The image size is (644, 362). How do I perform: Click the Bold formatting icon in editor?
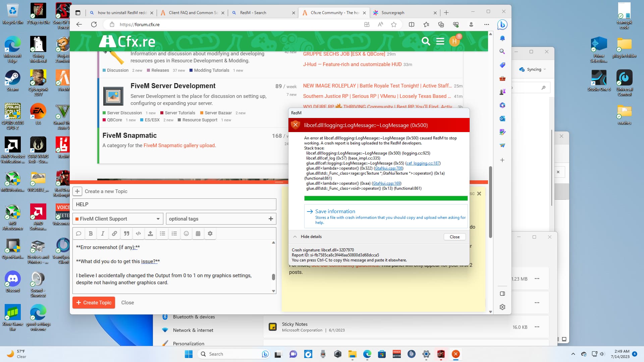(x=91, y=234)
